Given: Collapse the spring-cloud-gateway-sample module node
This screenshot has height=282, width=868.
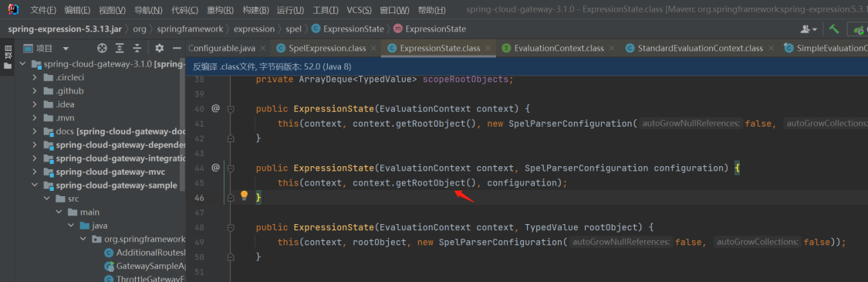Looking at the screenshot, I should pyautogui.click(x=35, y=185).
